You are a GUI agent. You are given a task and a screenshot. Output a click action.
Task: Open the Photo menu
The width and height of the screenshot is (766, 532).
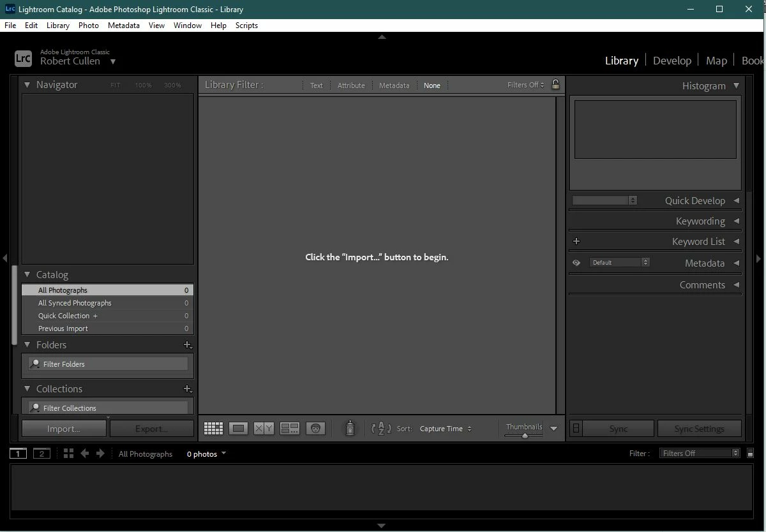[x=89, y=26]
